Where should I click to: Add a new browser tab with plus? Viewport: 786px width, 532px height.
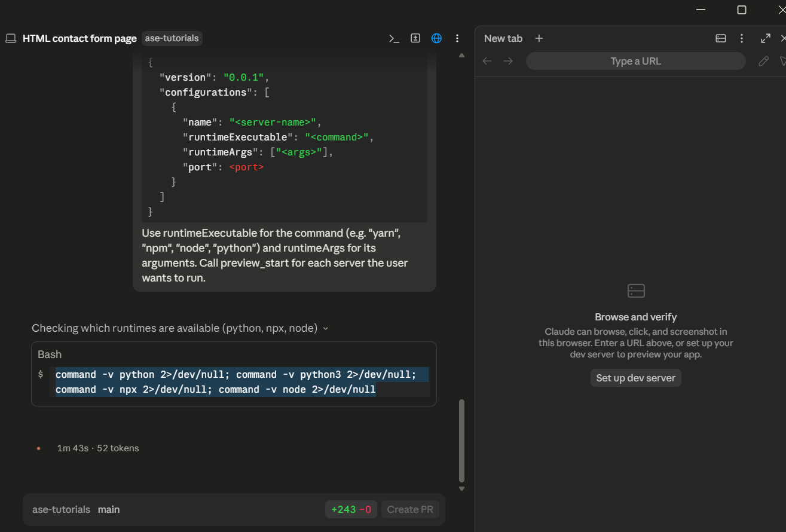pyautogui.click(x=539, y=38)
